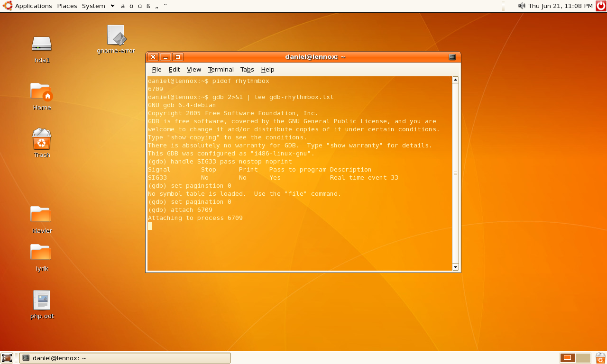Open the hda1 drive icon
Image resolution: width=607 pixels, height=364 pixels.
[42, 45]
